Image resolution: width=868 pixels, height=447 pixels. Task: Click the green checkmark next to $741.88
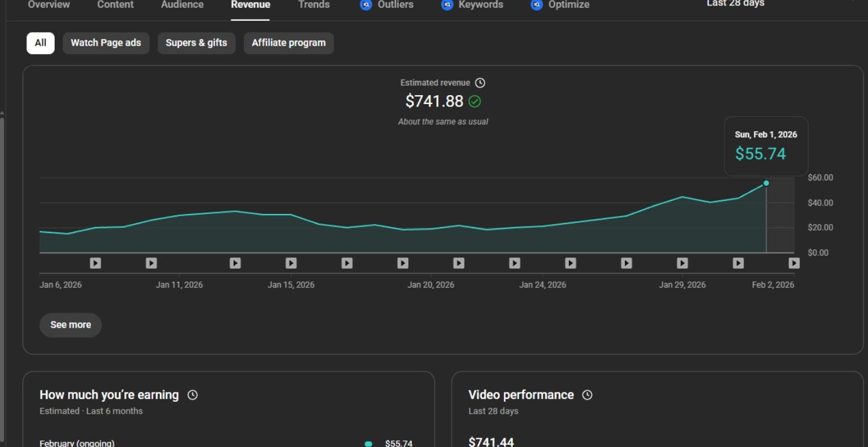(474, 102)
